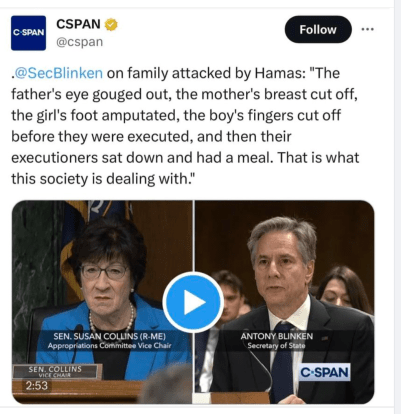Screen dimensions: 401x414
Task: Click the gold verified badge next to CSPAN
Action: pos(111,25)
